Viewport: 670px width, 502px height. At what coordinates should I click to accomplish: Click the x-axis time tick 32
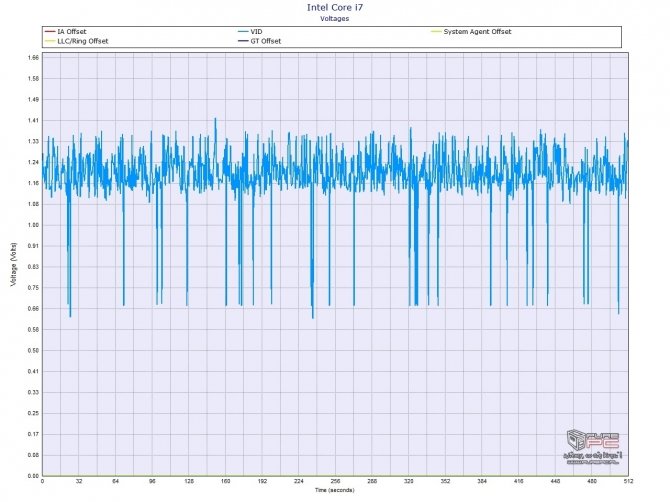79,481
